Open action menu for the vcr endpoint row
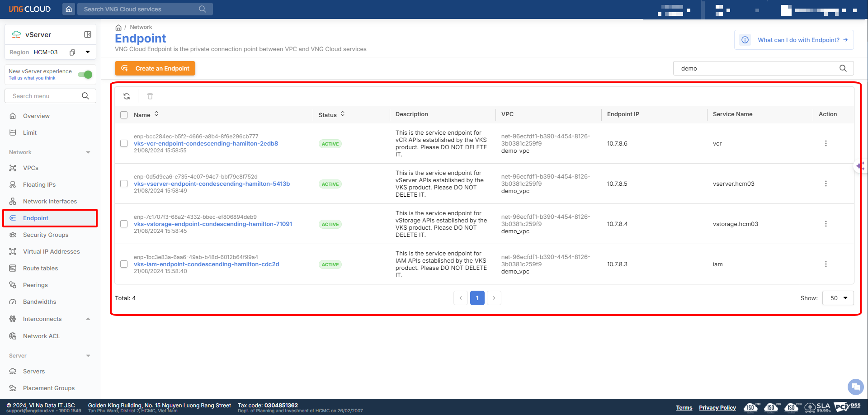Viewport: 868px width, 415px height. [826, 144]
